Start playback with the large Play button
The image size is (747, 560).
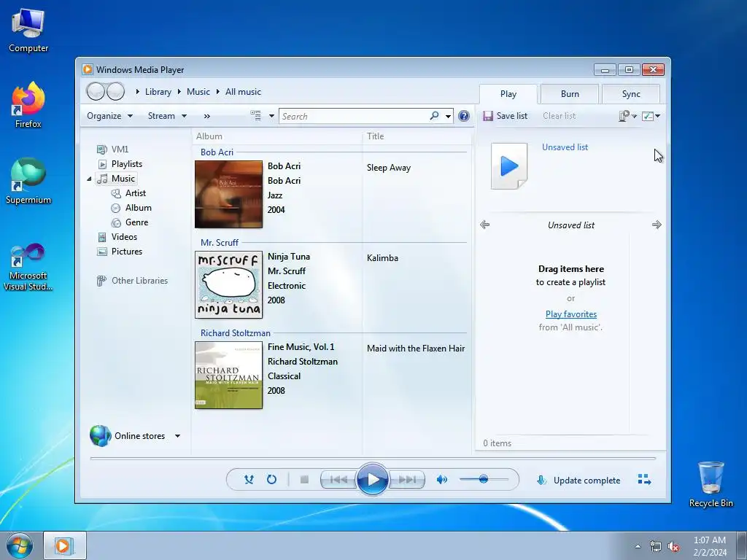tap(373, 480)
